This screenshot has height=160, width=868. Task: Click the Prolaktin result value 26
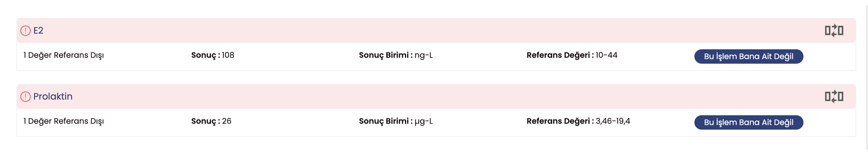[x=226, y=121]
